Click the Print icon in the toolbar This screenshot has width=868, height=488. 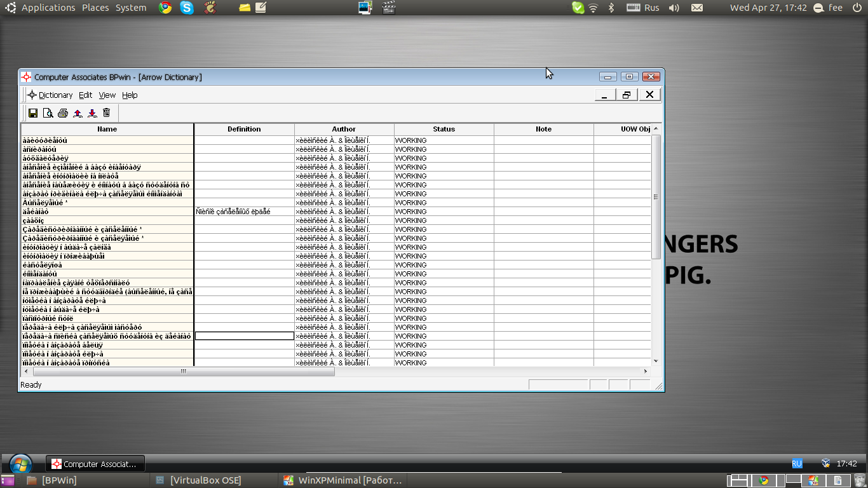point(62,113)
